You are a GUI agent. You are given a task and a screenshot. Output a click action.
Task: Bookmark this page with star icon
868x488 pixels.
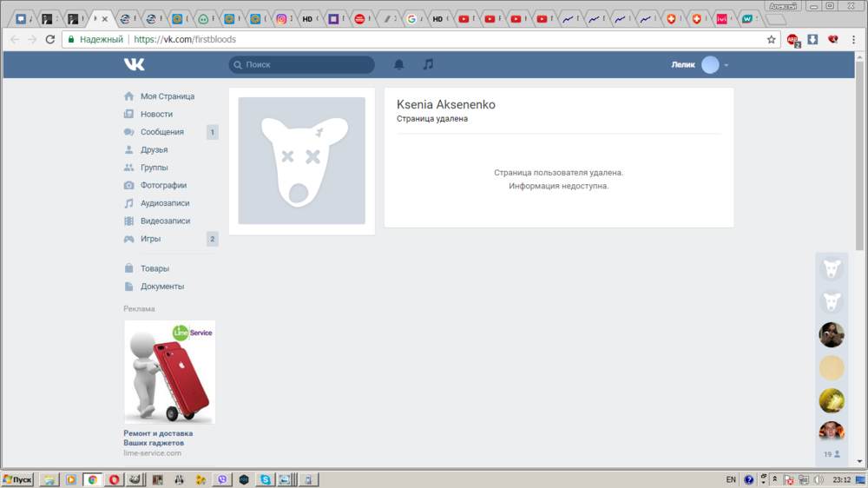coord(771,39)
